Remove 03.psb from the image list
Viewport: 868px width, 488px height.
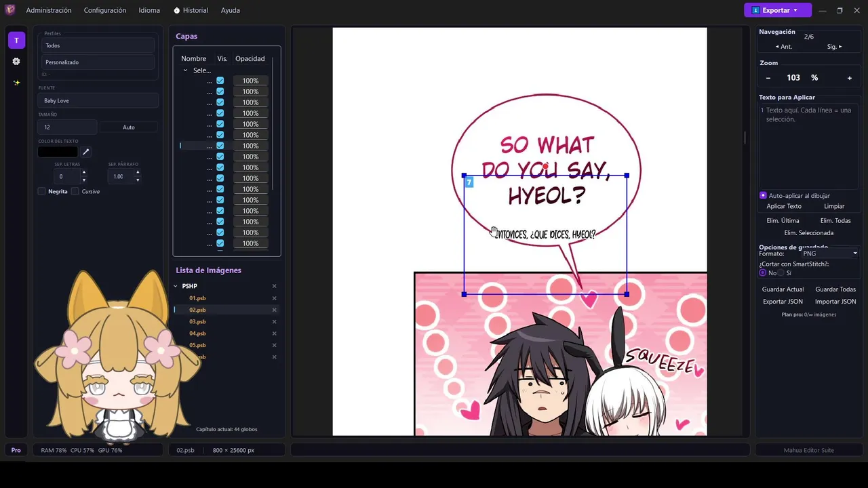pyautogui.click(x=275, y=321)
